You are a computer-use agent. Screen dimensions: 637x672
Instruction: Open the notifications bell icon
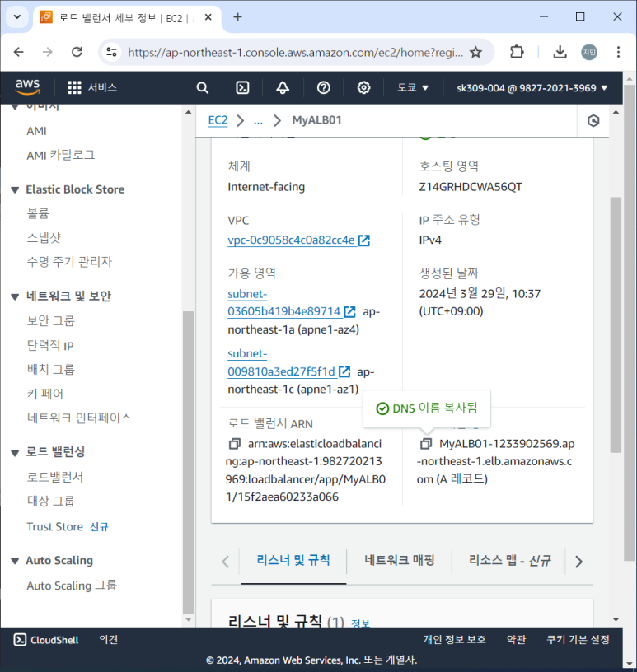click(283, 88)
